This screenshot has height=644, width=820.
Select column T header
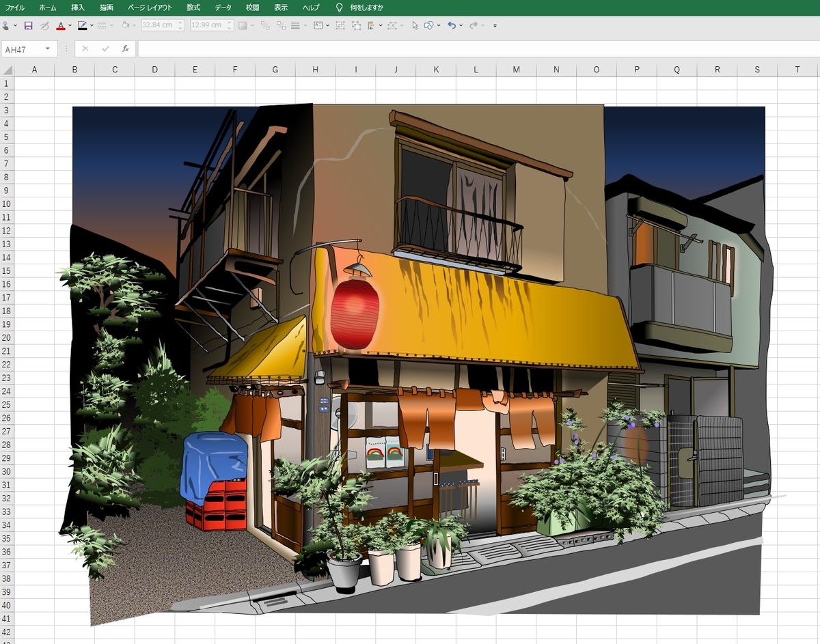[x=797, y=70]
